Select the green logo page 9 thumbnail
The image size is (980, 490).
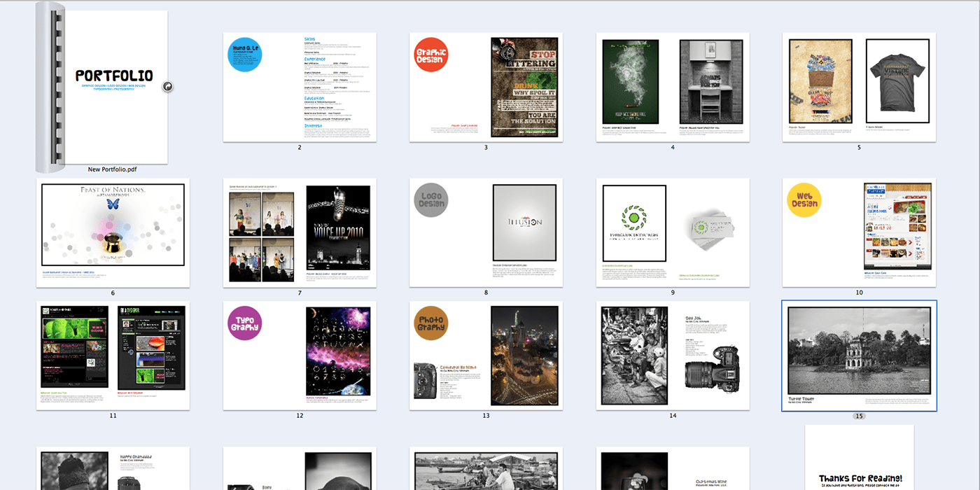click(673, 232)
